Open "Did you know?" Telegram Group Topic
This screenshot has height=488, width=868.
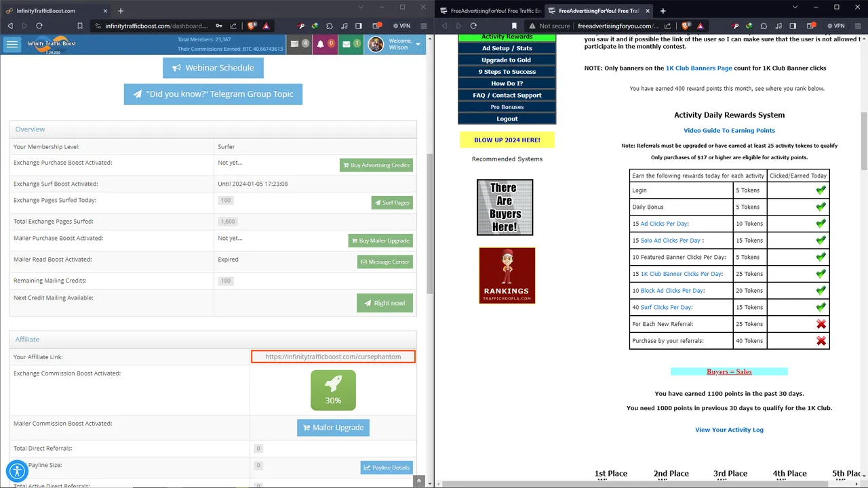tap(213, 94)
